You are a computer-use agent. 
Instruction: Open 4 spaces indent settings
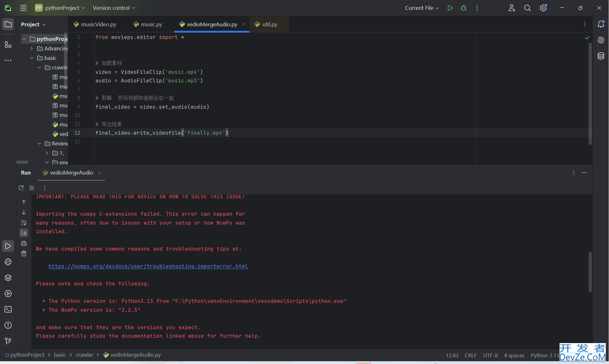click(x=514, y=355)
